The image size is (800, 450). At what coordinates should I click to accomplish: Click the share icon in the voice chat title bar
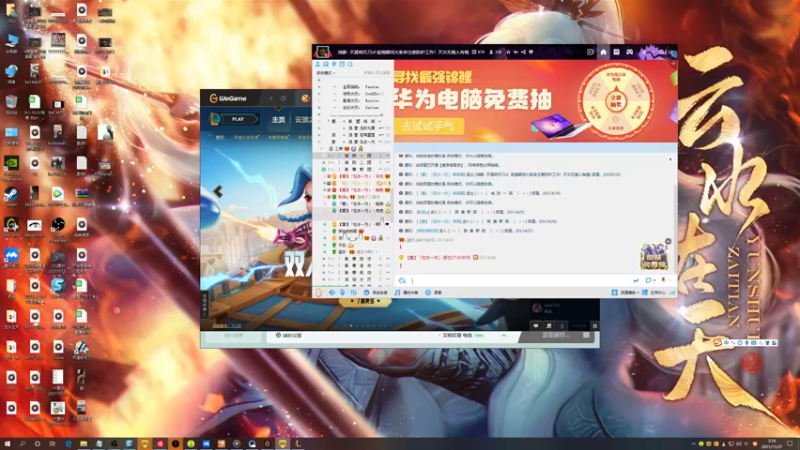click(523, 52)
